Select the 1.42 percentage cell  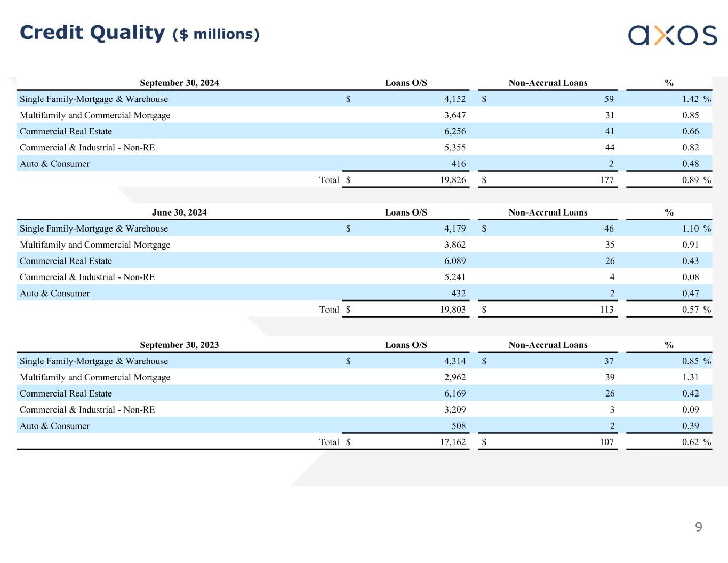[690, 99]
